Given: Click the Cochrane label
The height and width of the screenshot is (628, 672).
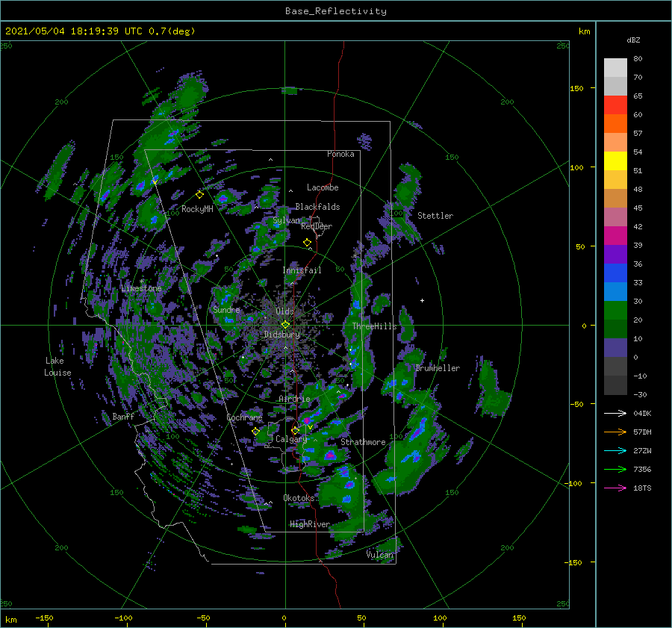Looking at the screenshot, I should pos(244,417).
